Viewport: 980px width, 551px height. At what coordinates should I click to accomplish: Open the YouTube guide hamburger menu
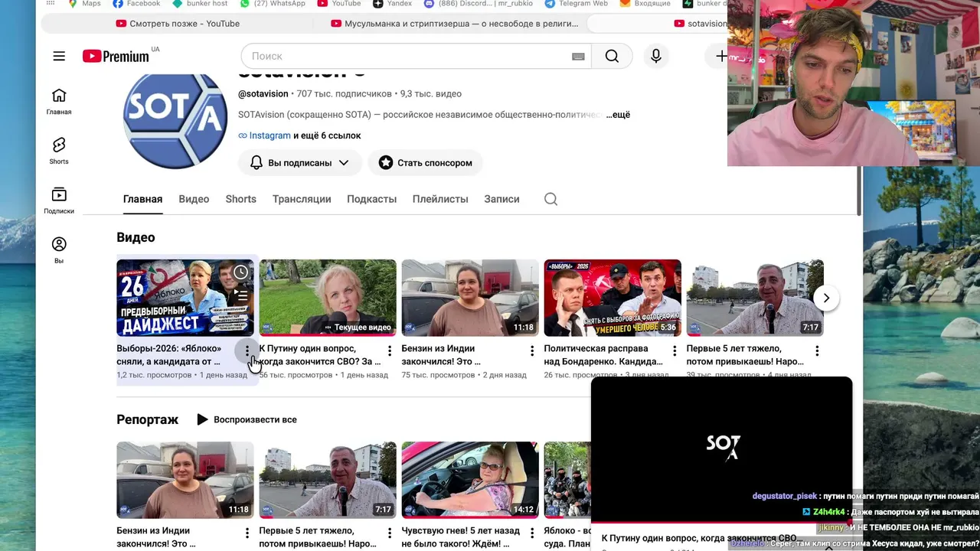coord(59,56)
